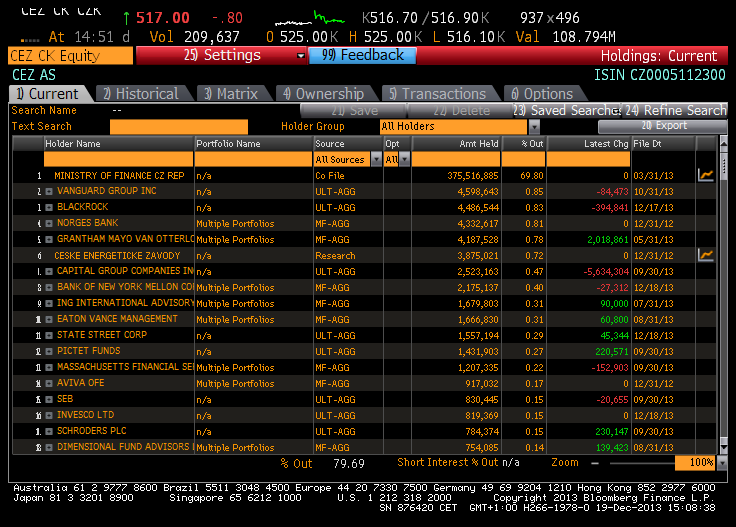The image size is (736, 527).
Task: Click the Latest Chg filter field
Action: [589, 160]
